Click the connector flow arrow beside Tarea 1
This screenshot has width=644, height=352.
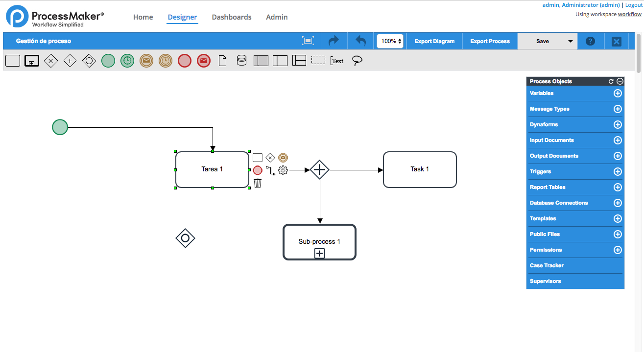click(270, 170)
